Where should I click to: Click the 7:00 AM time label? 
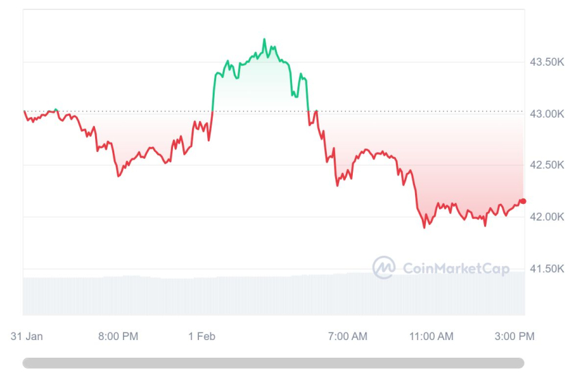click(x=347, y=336)
